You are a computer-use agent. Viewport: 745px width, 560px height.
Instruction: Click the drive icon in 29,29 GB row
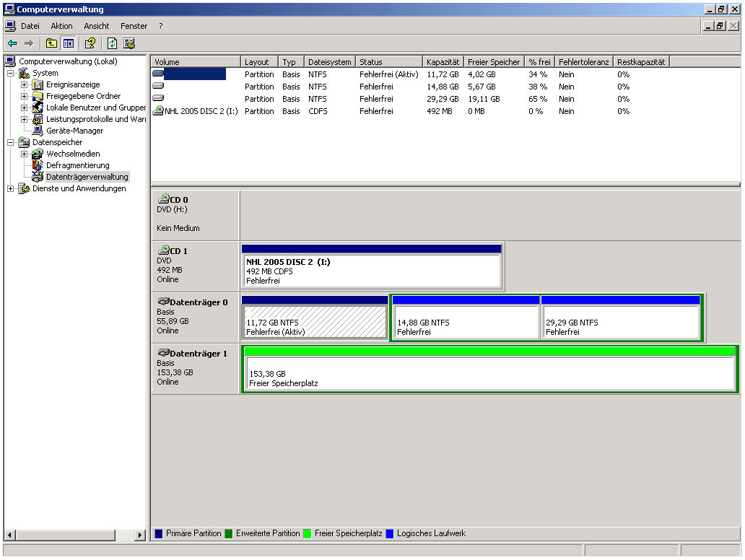(x=158, y=98)
